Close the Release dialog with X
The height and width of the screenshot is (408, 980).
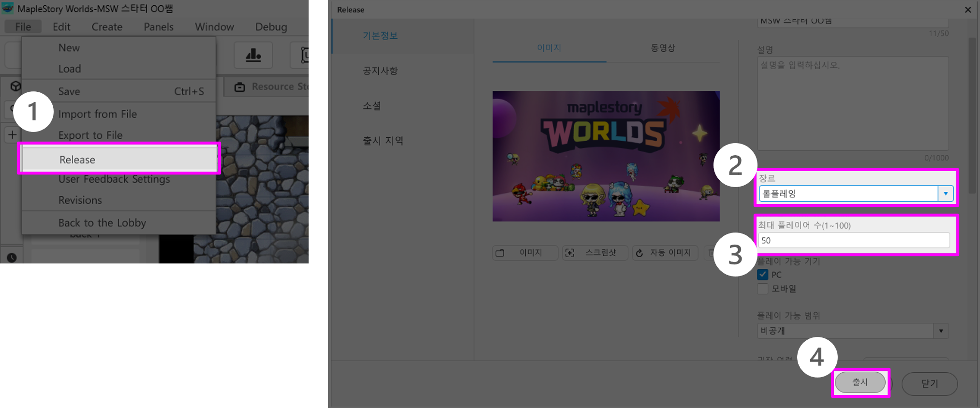pos(968,10)
